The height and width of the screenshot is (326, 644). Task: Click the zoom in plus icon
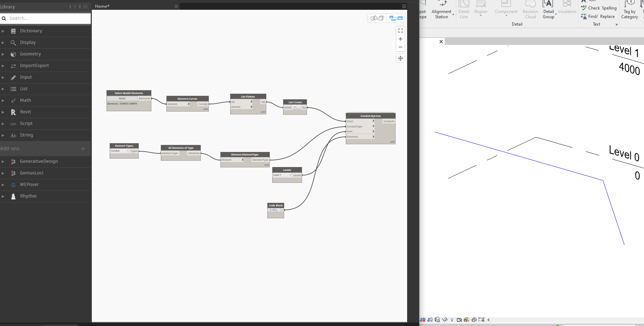coord(400,39)
